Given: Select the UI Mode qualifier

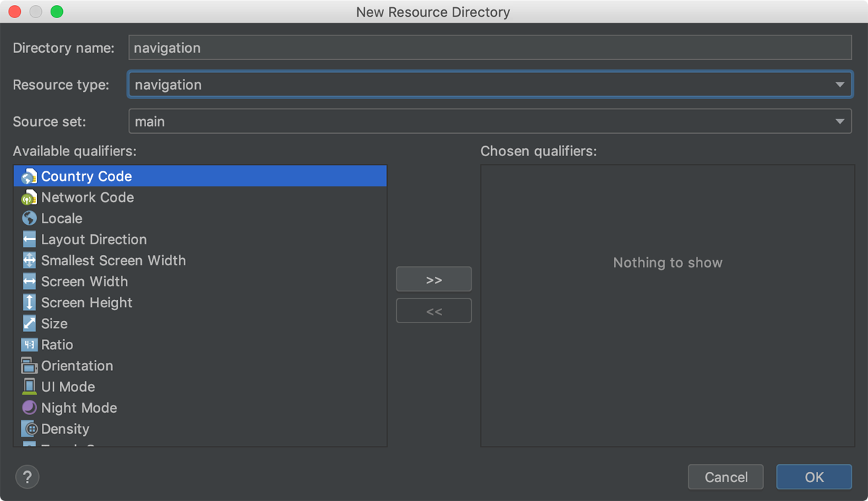Looking at the screenshot, I should pos(200,387).
